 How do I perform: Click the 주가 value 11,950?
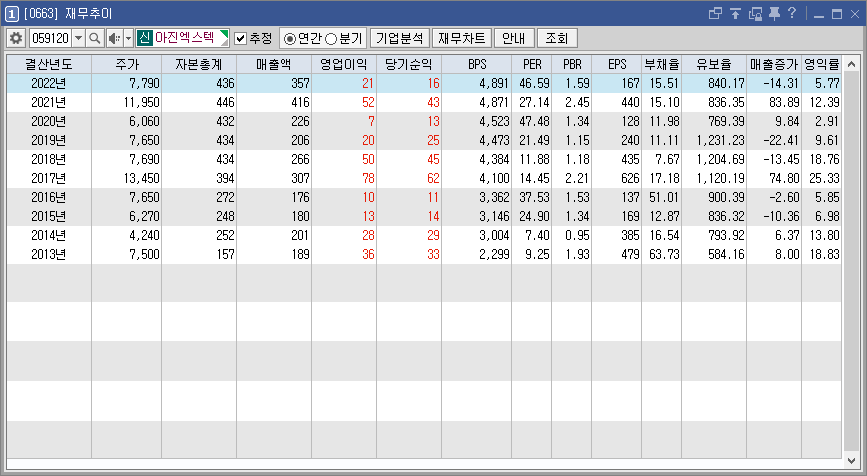142,102
